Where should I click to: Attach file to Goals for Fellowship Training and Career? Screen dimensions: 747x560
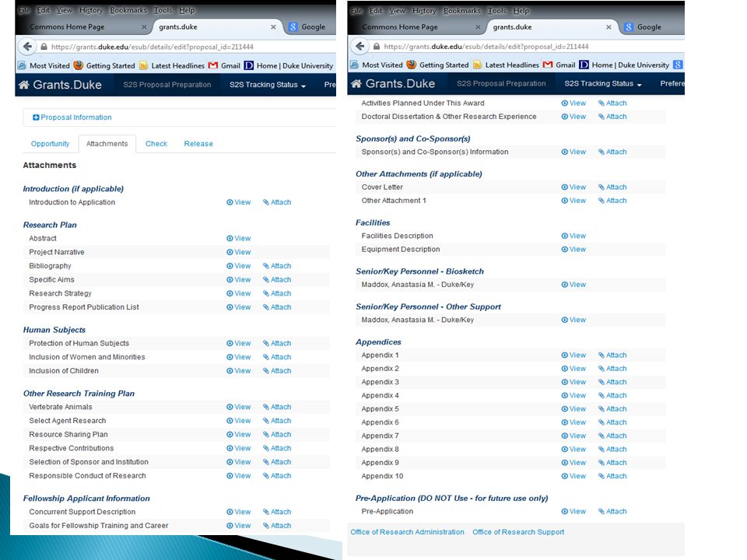pyautogui.click(x=277, y=526)
